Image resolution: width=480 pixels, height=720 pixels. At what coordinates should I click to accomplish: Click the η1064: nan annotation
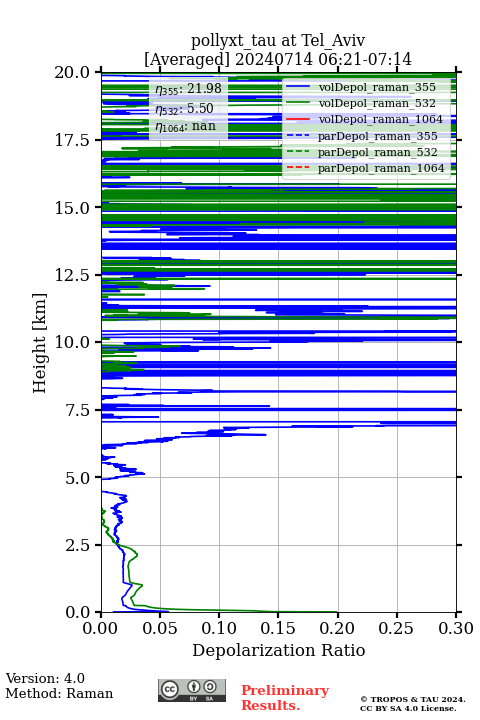pos(186,126)
